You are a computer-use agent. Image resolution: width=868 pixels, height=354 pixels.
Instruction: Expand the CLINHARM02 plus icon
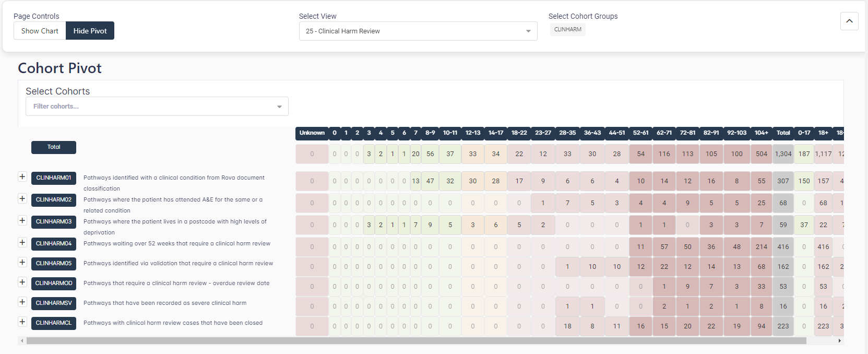tap(22, 199)
